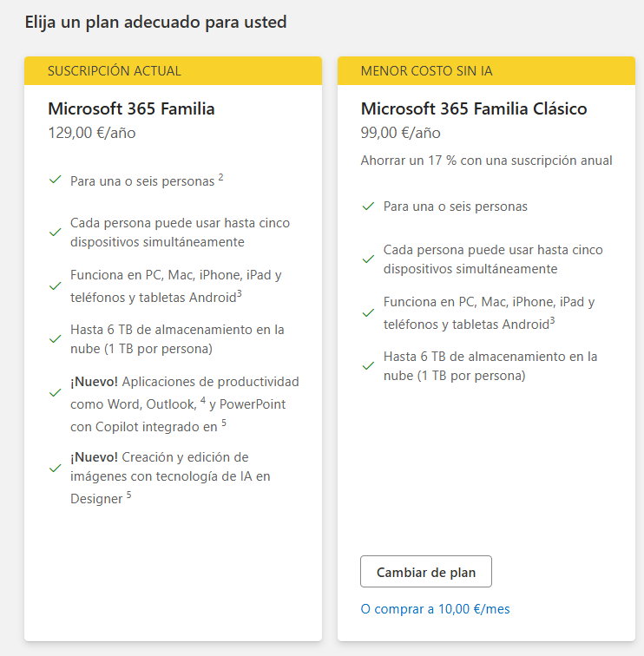
Task: Click the 6 TB storage checkmark in the Clásico card
Action: [x=368, y=365]
